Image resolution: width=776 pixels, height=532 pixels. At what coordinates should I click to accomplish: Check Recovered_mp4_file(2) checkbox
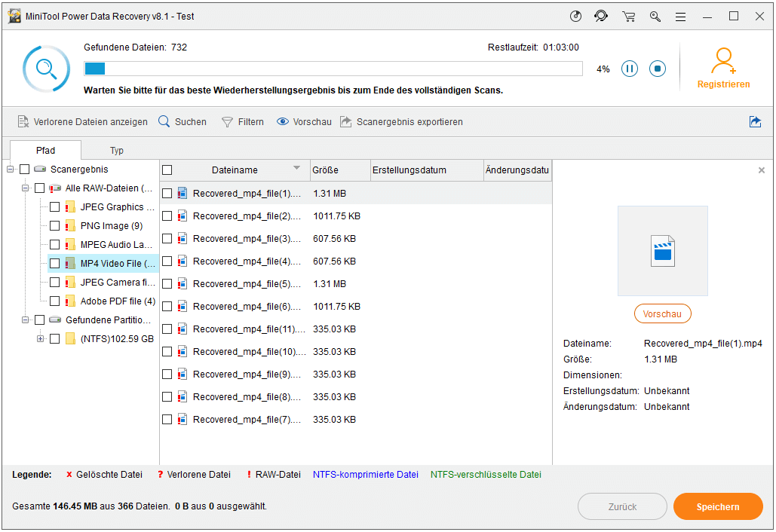[167, 216]
